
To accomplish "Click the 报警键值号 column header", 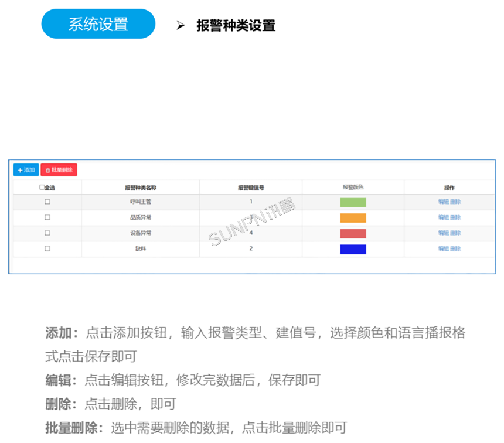I will tap(251, 188).
